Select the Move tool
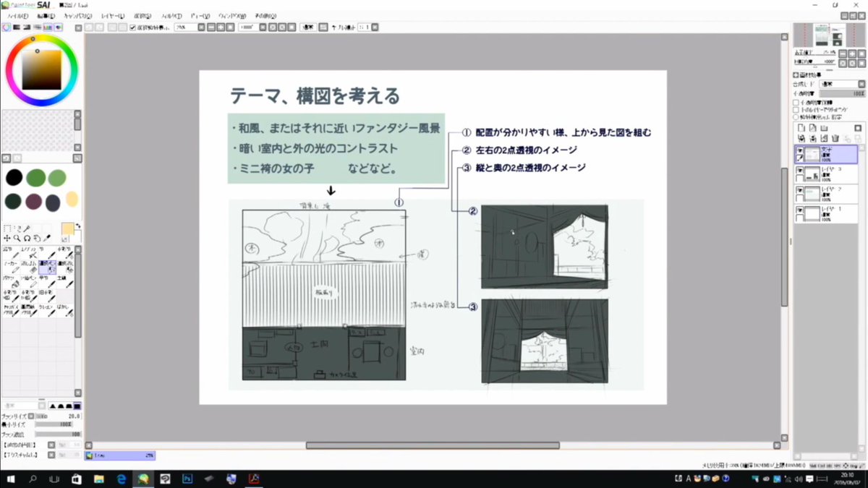This screenshot has width=868, height=488. coord(7,238)
